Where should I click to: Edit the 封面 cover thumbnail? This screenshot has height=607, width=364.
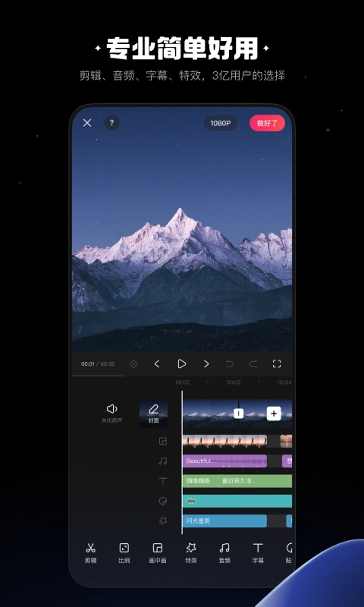154,414
